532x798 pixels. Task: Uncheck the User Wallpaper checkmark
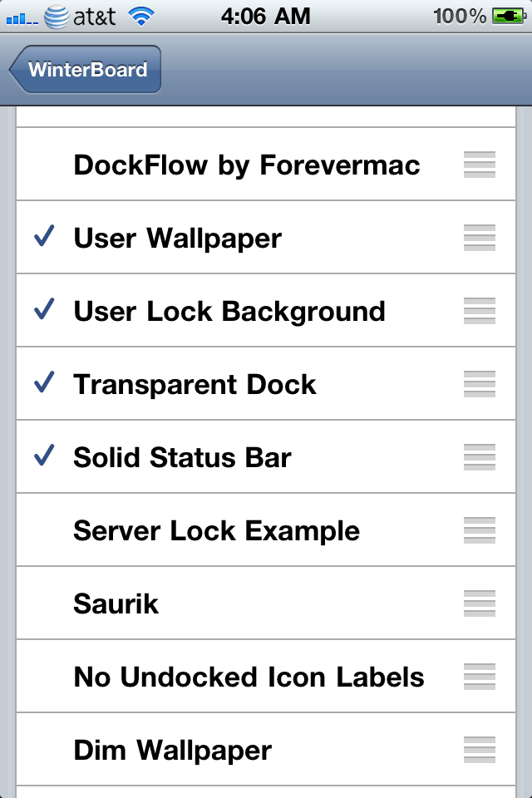click(44, 236)
